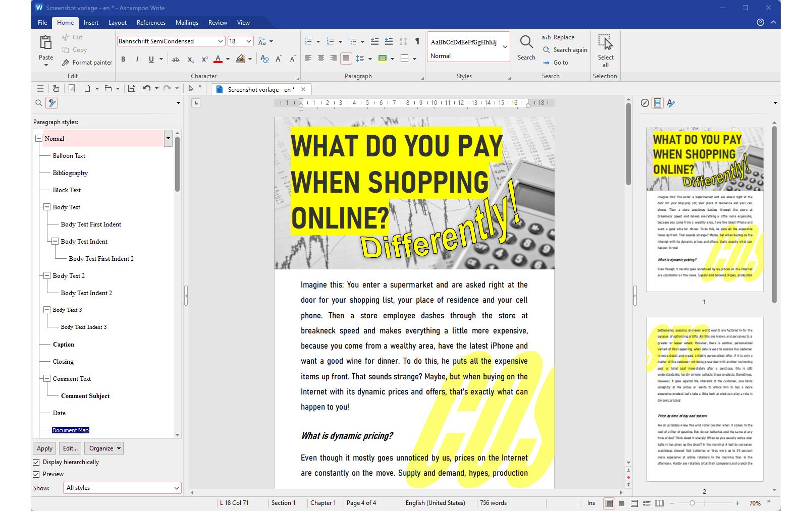Open the font name dropdown
Viewport: 812px width, 511px height.
[x=220, y=41]
